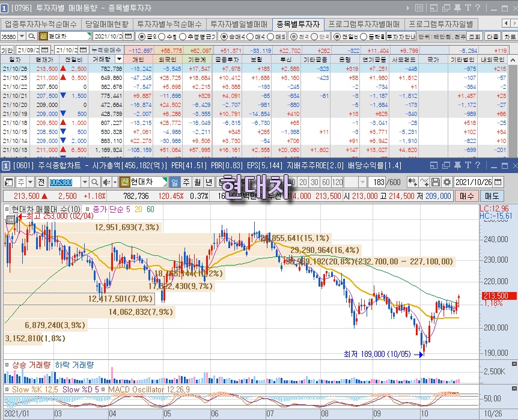This screenshot has width=518, height=420.
Task: Select the 년 yearly chart period button
Action: point(209,182)
